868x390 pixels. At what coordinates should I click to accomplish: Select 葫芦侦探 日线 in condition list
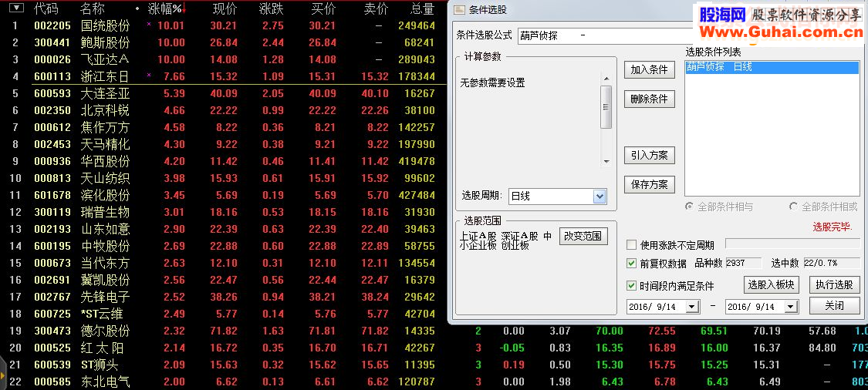(772, 68)
